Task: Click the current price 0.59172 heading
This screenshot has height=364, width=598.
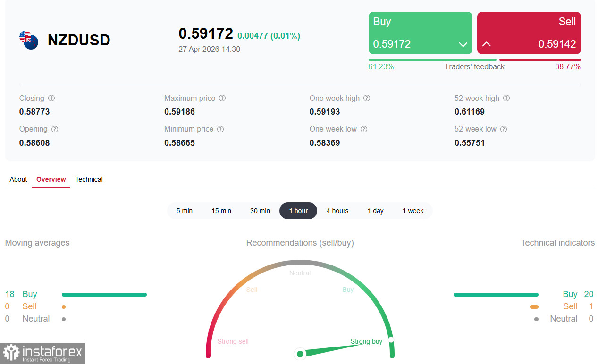Action: point(206,33)
